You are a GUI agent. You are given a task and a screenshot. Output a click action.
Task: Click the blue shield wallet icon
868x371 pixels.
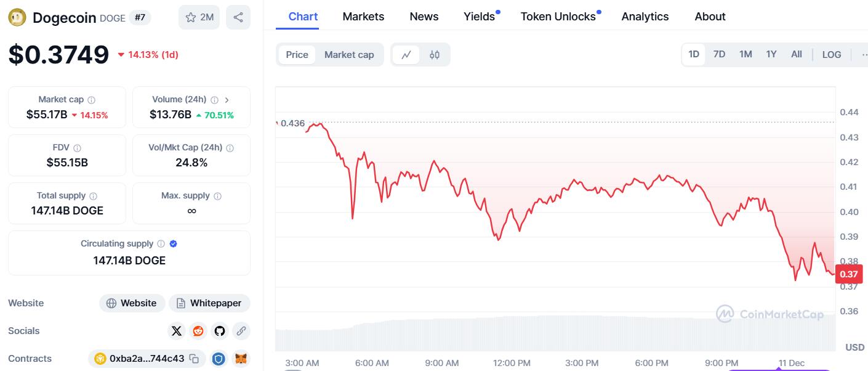click(219, 359)
